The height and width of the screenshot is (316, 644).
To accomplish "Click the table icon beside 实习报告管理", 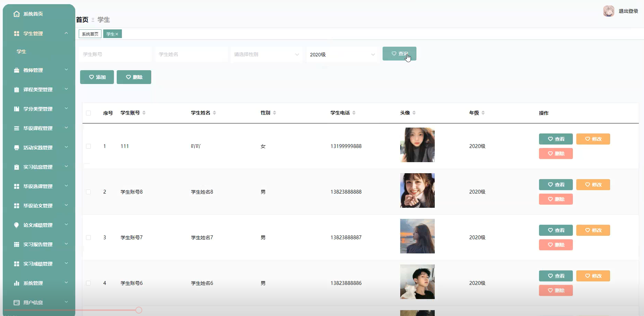I will [x=17, y=244].
